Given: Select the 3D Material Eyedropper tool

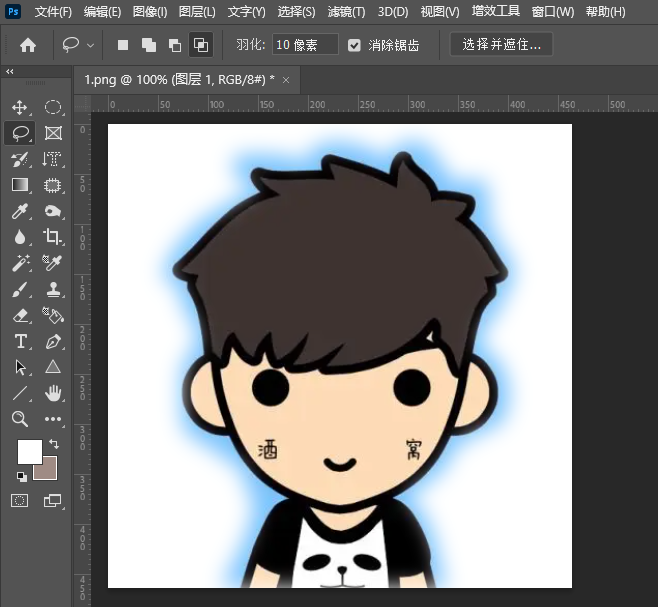Looking at the screenshot, I should [x=53, y=263].
